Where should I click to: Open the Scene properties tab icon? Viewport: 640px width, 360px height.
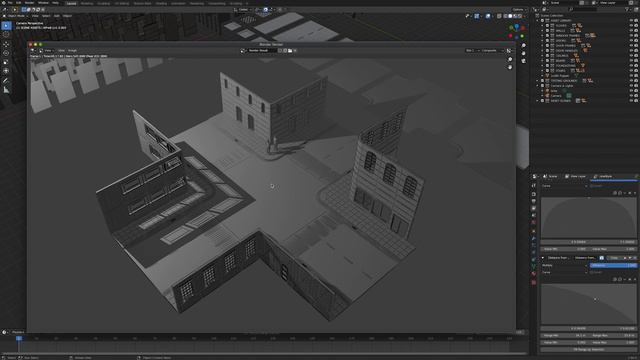[533, 215]
